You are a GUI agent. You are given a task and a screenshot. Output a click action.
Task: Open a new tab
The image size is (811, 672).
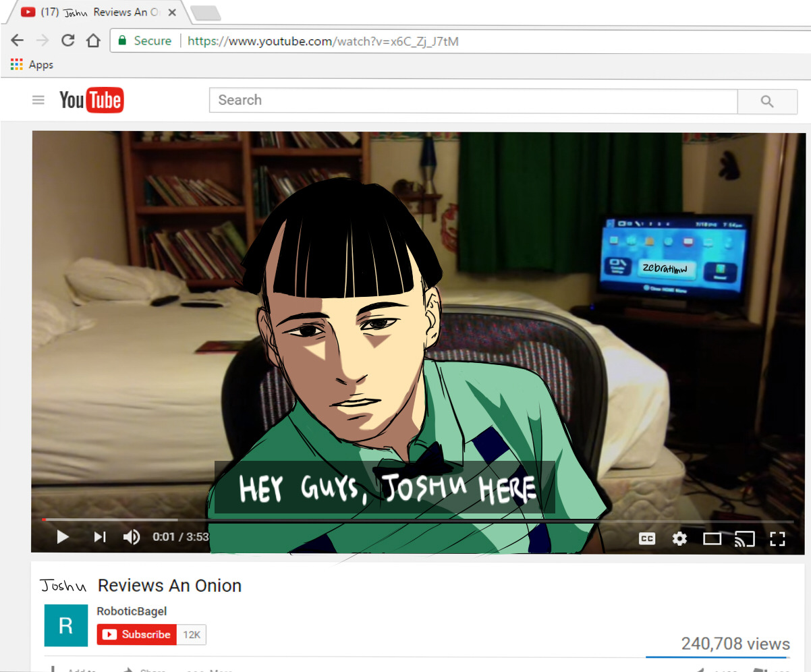pos(205,13)
